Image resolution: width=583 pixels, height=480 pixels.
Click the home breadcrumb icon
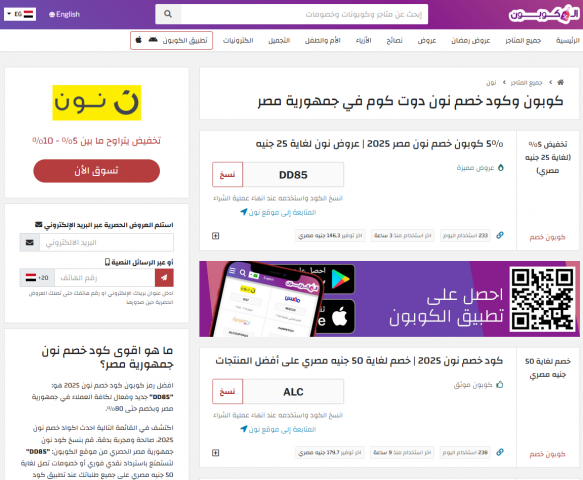(x=560, y=82)
